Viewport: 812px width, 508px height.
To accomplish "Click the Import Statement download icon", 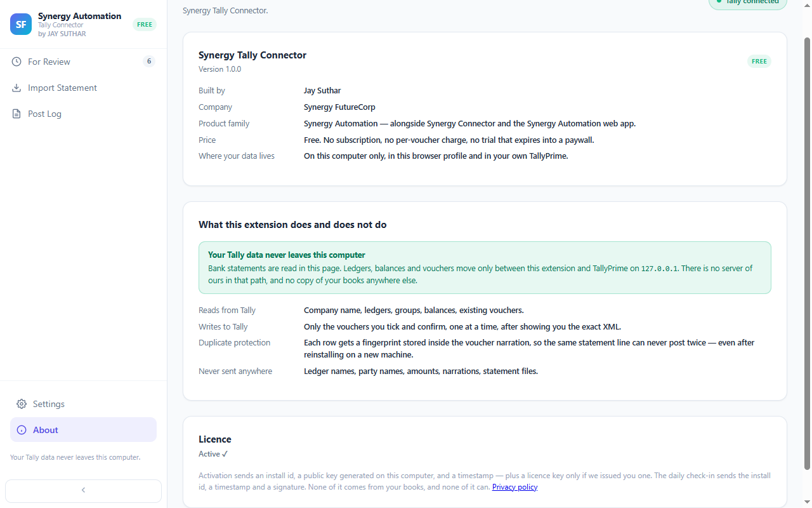I will pos(16,88).
